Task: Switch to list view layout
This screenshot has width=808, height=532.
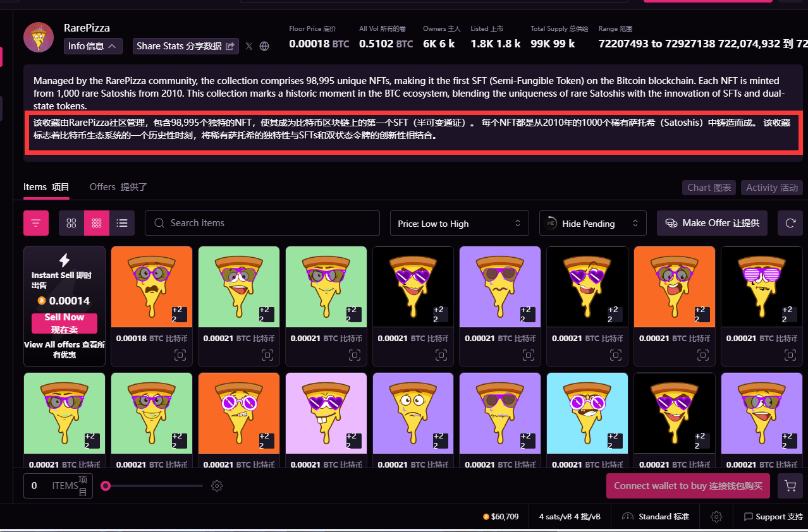Action: point(122,223)
